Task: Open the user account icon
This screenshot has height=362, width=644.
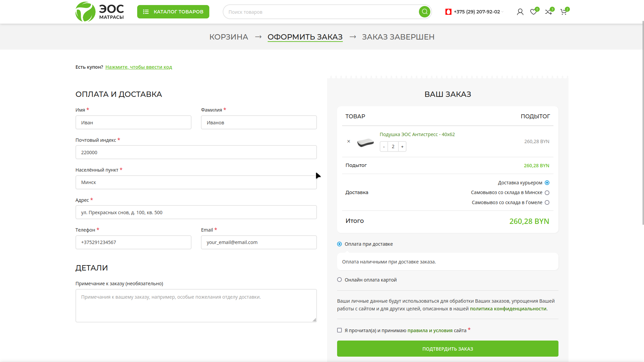Action: click(520, 12)
